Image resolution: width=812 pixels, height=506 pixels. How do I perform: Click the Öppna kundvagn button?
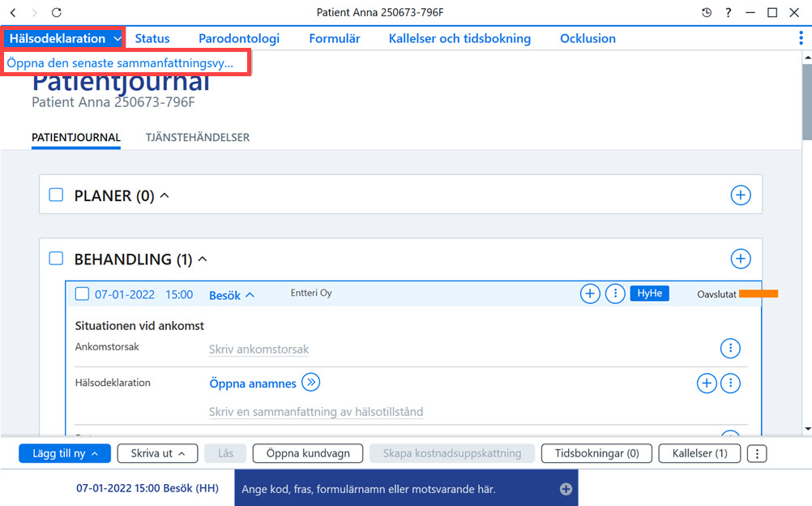(x=308, y=453)
